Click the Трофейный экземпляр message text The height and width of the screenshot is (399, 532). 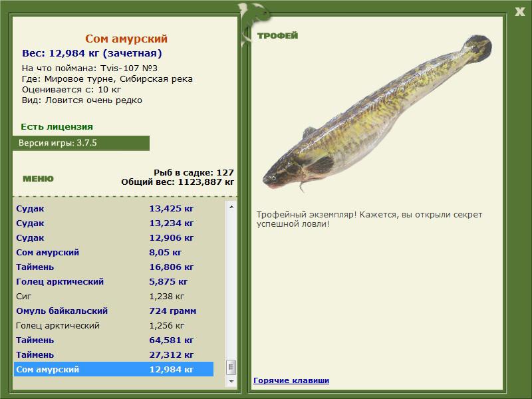[369, 219]
